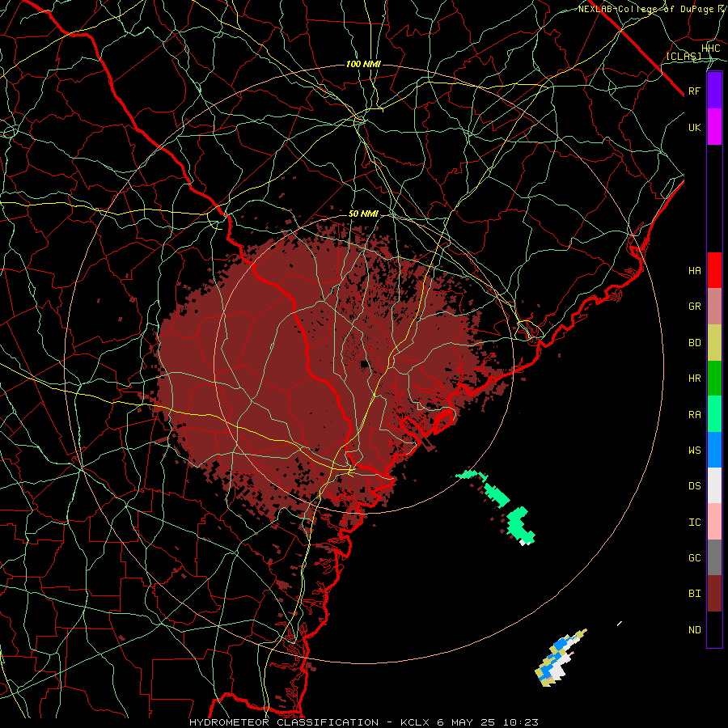Viewport: 728px width, 728px height.
Task: Click the "WS" legend text label
Action: pos(695,450)
